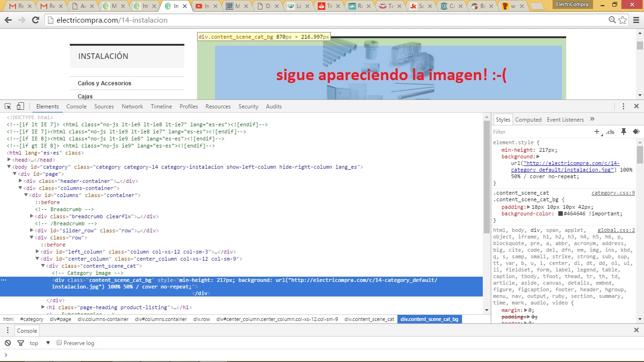Screen dimensions: 644x362
Task: Toggle the .cls element classes button
Action: click(x=610, y=132)
